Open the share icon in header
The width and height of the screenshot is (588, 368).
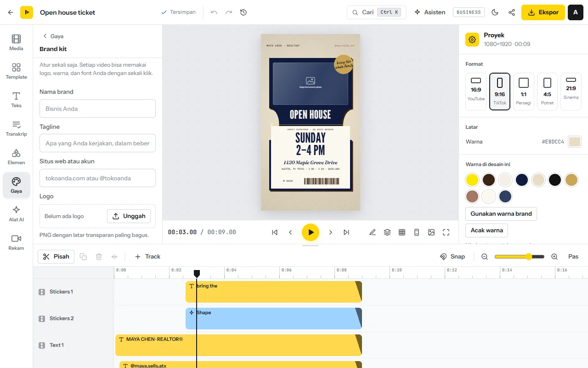pos(512,12)
